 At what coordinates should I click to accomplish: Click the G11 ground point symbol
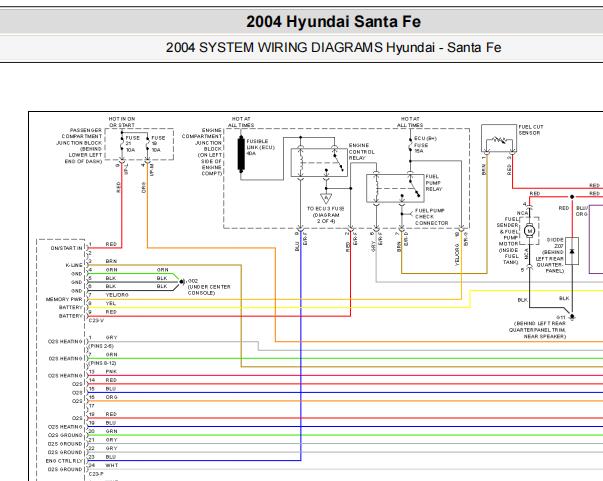coord(572,317)
